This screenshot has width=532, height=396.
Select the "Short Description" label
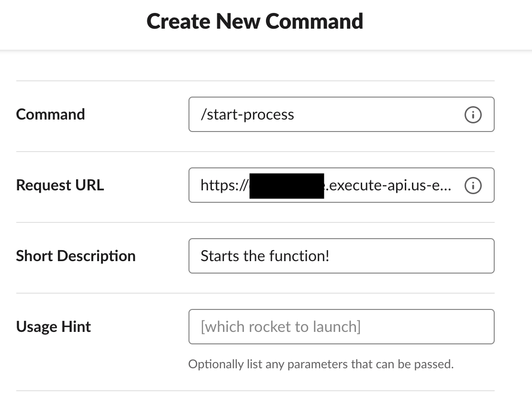(76, 256)
